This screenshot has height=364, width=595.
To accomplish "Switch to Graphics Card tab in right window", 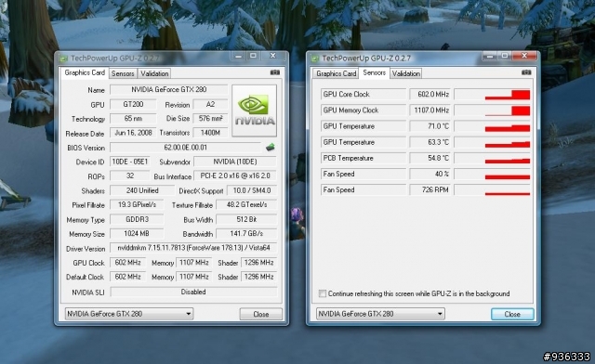I will [336, 73].
